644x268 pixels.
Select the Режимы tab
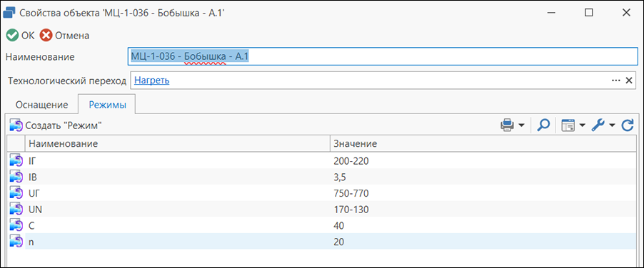[x=107, y=105]
